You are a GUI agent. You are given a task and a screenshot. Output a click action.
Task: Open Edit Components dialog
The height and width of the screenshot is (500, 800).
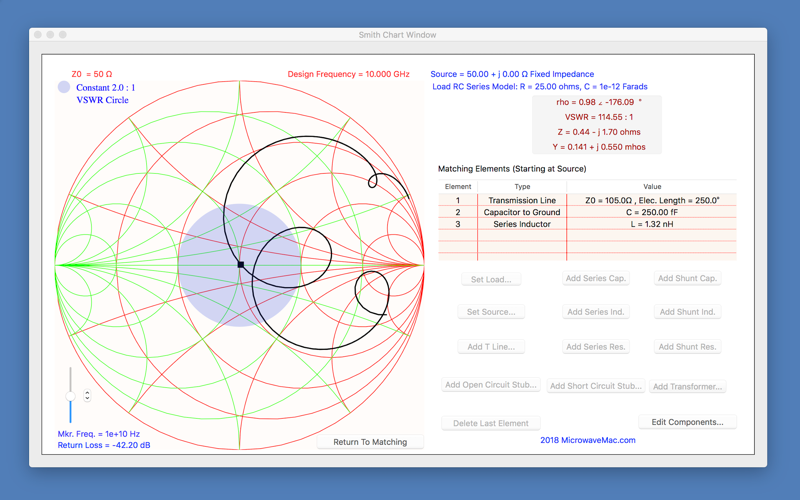(687, 422)
